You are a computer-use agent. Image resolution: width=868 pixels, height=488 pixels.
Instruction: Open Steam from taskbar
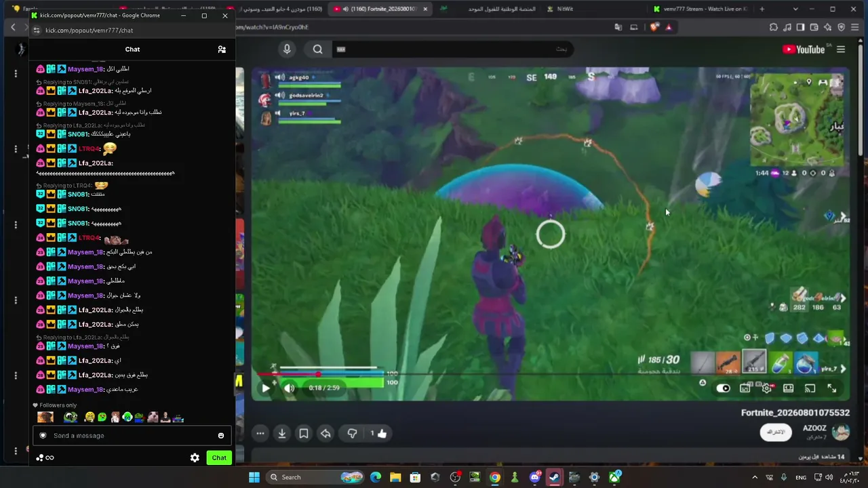[554, 477]
